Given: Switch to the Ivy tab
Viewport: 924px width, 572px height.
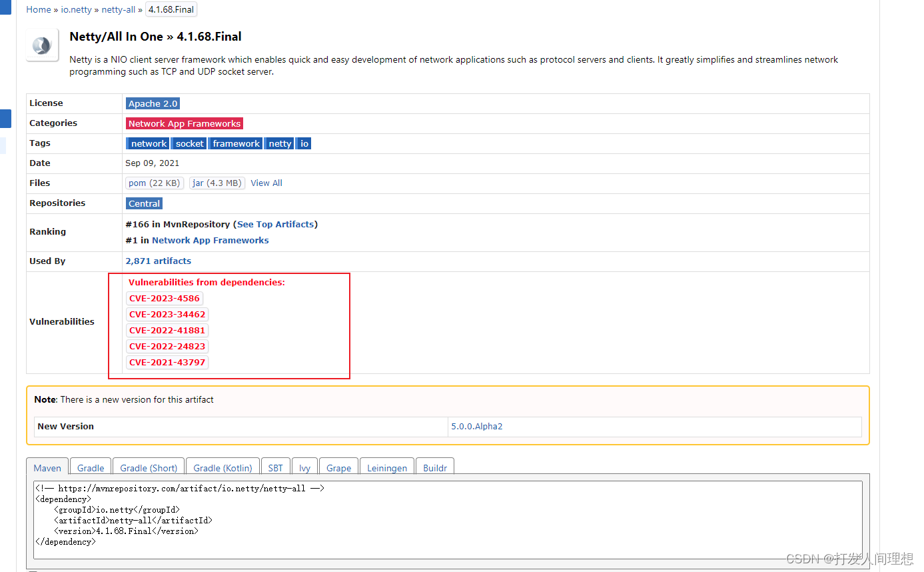Looking at the screenshot, I should [304, 467].
